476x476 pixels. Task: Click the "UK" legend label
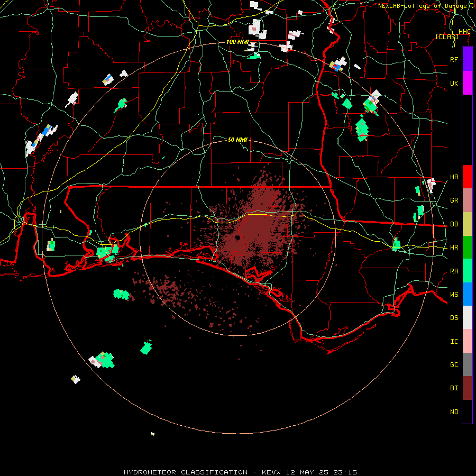[x=454, y=83]
